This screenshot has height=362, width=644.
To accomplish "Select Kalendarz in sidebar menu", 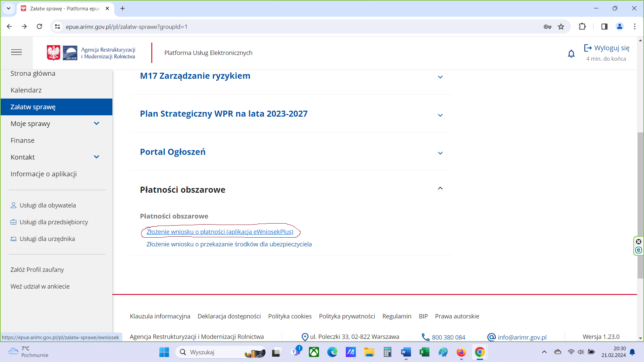I will click(x=26, y=90).
